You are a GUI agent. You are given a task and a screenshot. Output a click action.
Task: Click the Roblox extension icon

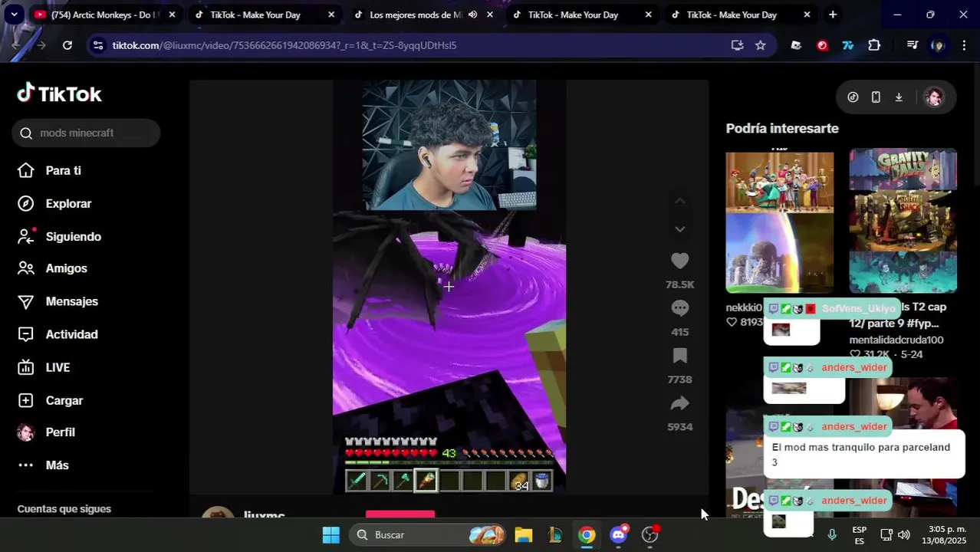796,45
